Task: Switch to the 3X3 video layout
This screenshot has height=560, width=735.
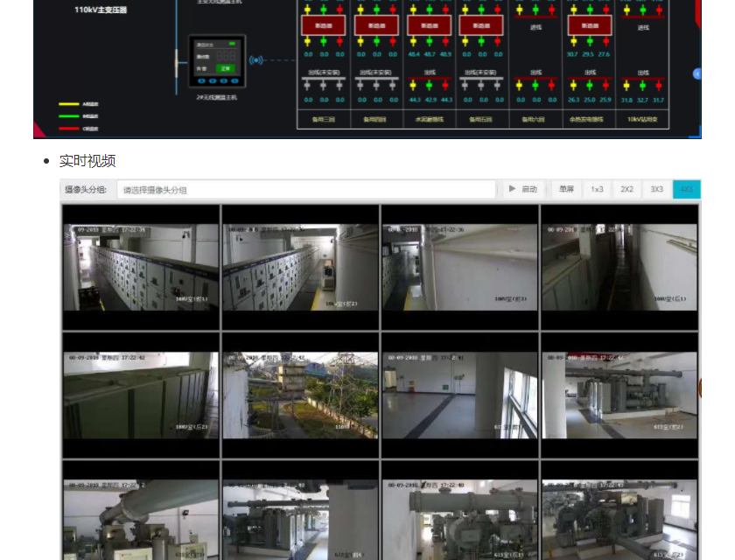Action: click(657, 189)
